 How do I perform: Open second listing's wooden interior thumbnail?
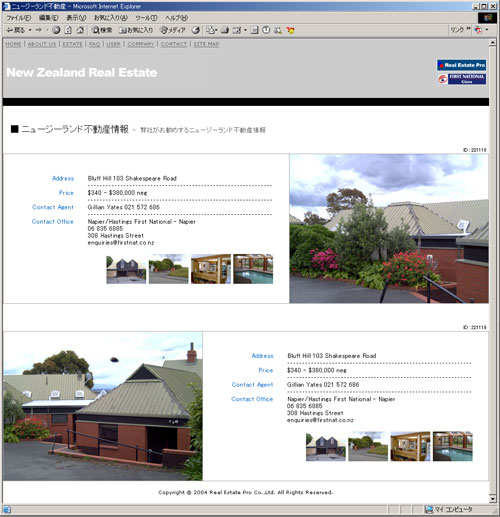410,446
